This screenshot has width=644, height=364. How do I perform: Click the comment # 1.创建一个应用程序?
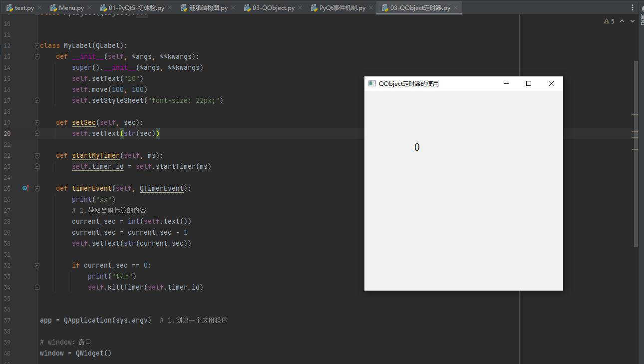coord(194,321)
